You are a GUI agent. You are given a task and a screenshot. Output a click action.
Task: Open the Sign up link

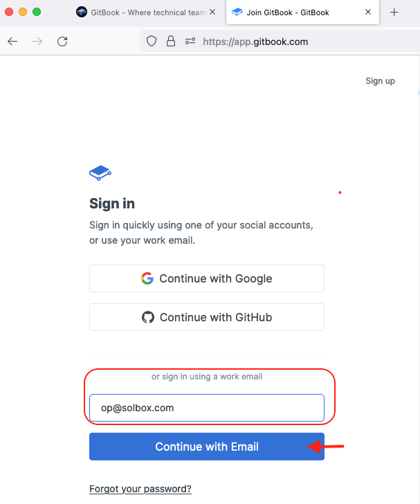click(x=380, y=81)
